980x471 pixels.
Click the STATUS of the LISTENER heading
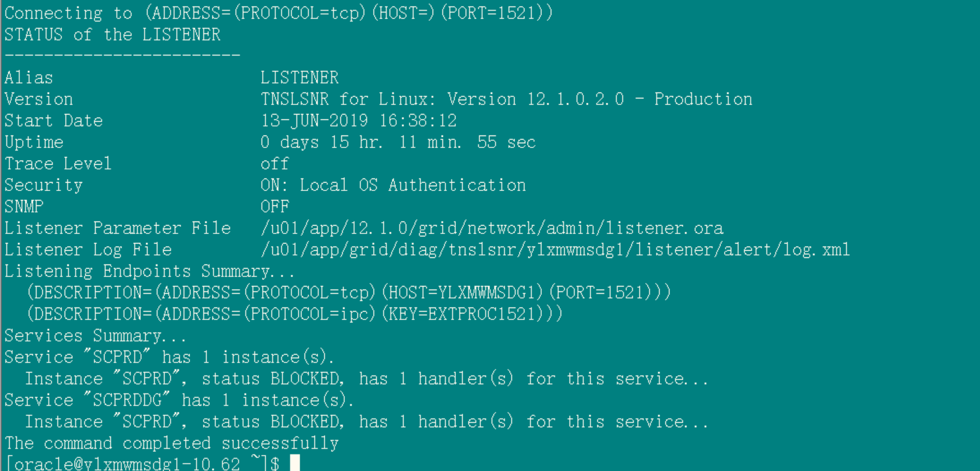click(x=112, y=35)
